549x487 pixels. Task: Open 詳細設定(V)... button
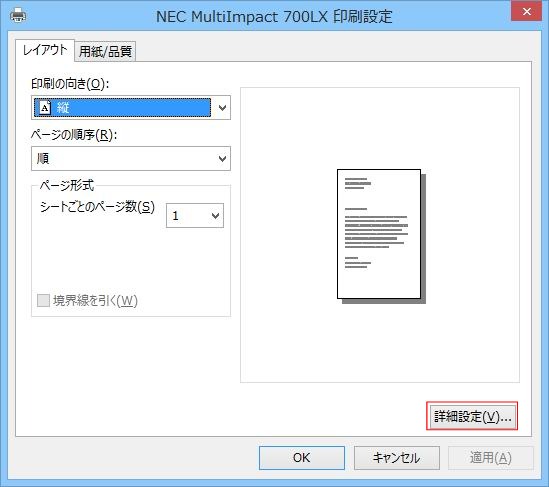point(472,416)
